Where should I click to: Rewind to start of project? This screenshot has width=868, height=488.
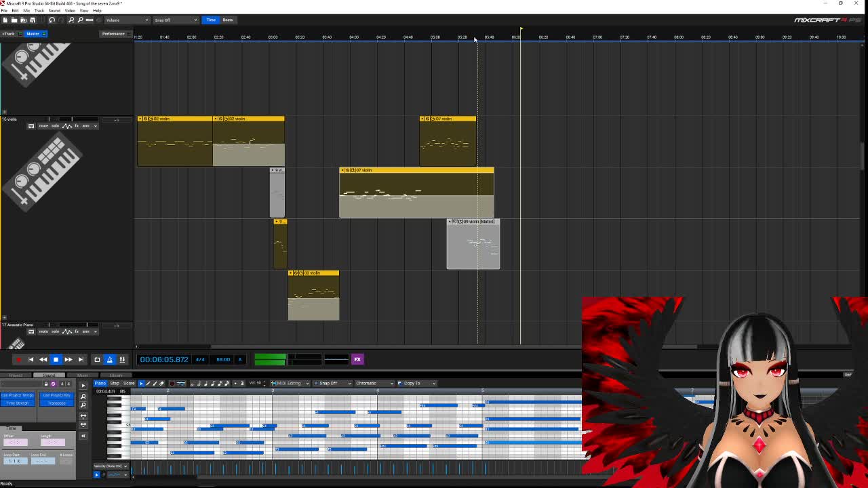tap(31, 360)
